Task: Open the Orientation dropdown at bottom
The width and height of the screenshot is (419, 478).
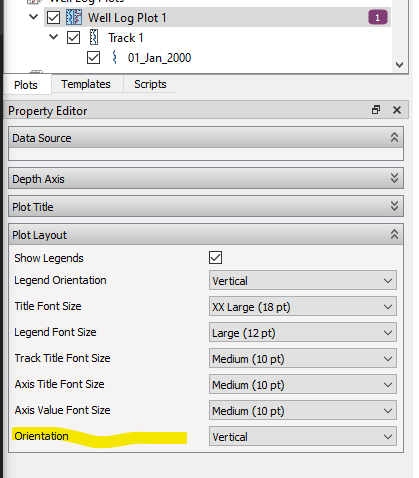Action: (303, 437)
